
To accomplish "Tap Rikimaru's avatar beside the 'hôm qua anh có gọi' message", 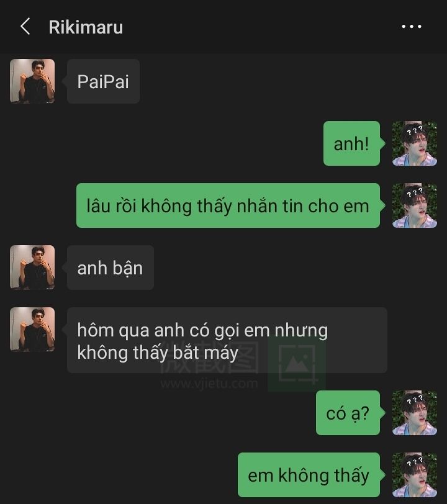I will click(32, 330).
